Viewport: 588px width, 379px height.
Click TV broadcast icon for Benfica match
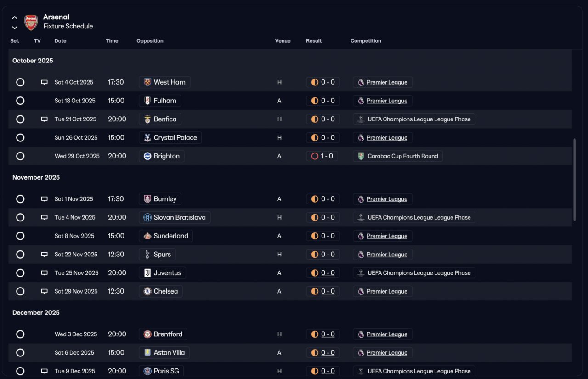[45, 119]
